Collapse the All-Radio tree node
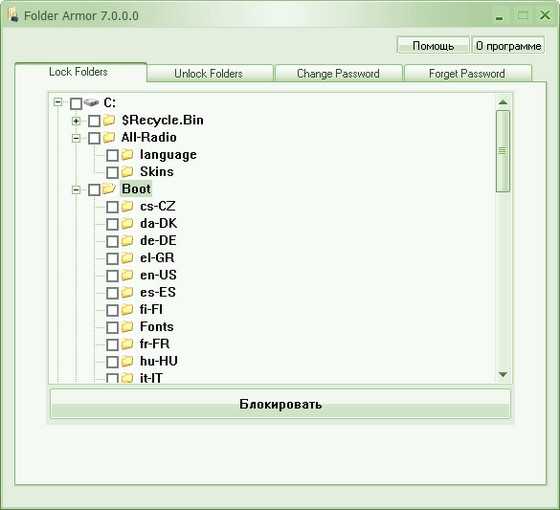Viewport: 560px width, 510px height. pyautogui.click(x=76, y=138)
